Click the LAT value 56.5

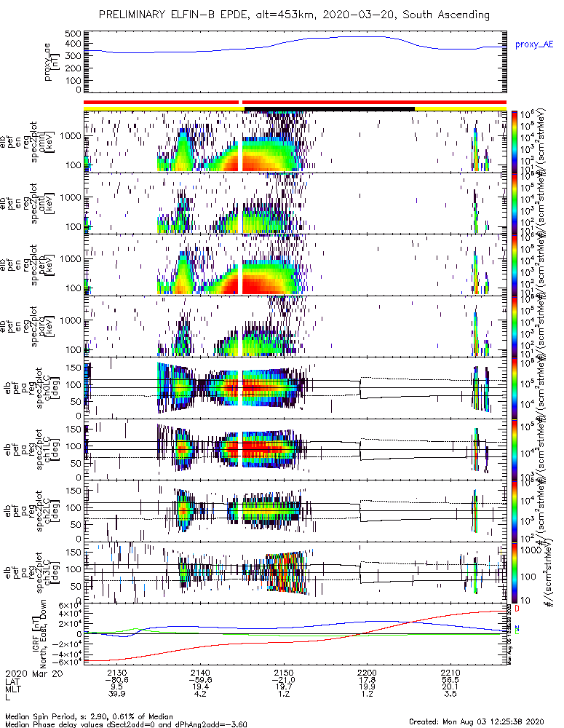(x=450, y=680)
